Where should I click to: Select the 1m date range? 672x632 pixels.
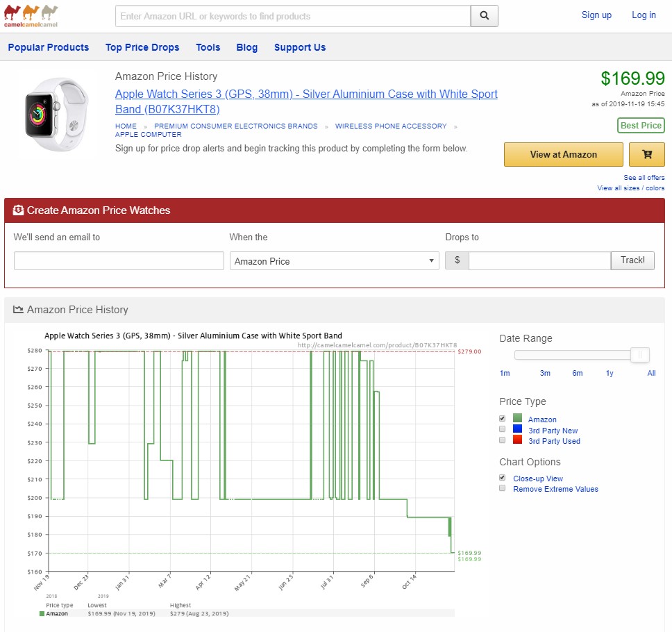pyautogui.click(x=505, y=373)
